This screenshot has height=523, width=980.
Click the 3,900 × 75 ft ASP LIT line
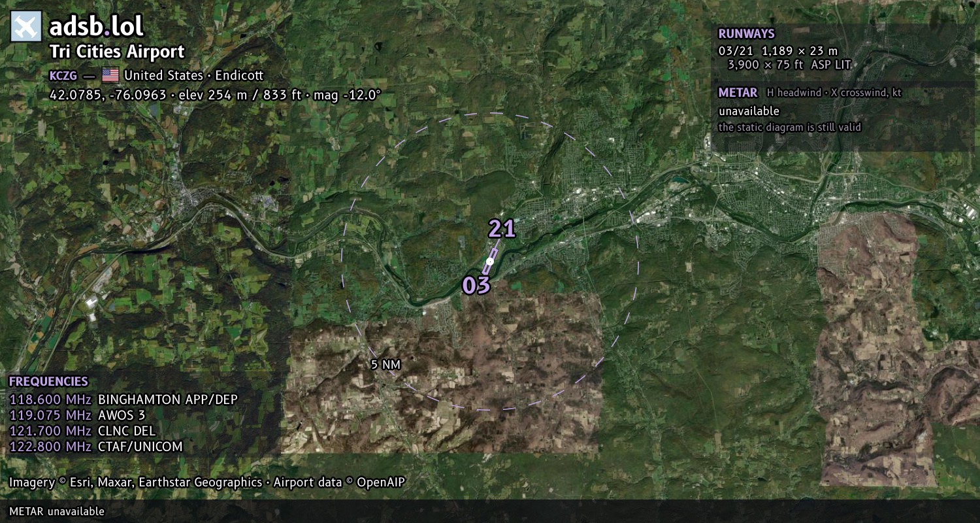pos(789,65)
